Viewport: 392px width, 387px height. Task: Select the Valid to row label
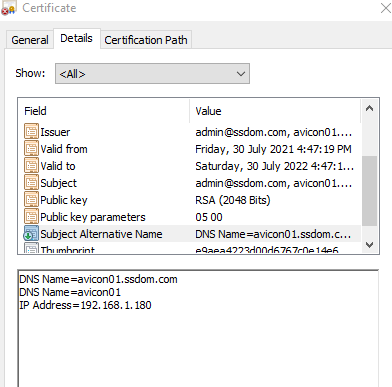pos(58,166)
